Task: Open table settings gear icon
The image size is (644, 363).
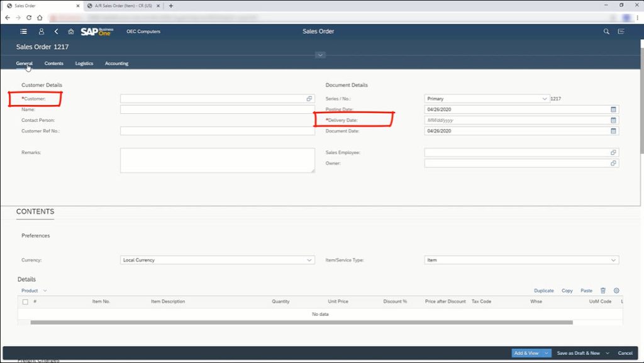Action: (616, 291)
